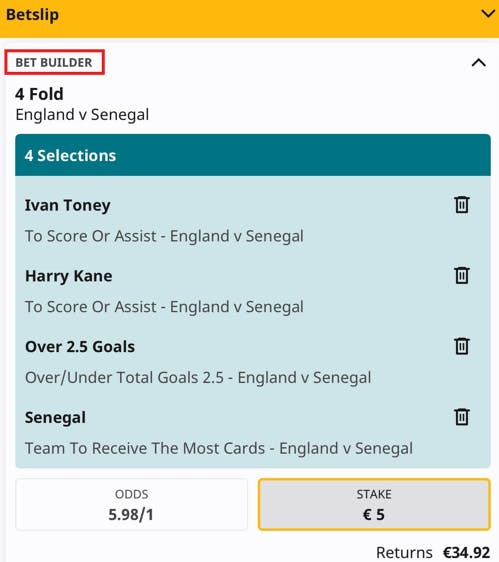This screenshot has width=499, height=562.
Task: Collapse the Betslip header chevron
Action: click(488, 14)
